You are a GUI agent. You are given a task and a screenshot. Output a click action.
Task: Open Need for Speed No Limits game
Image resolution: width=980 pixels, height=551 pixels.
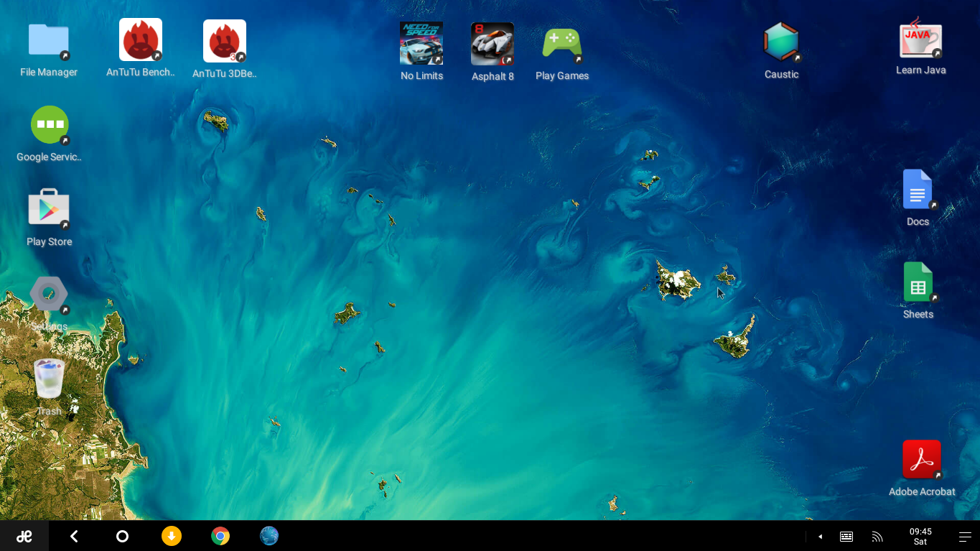tap(421, 43)
